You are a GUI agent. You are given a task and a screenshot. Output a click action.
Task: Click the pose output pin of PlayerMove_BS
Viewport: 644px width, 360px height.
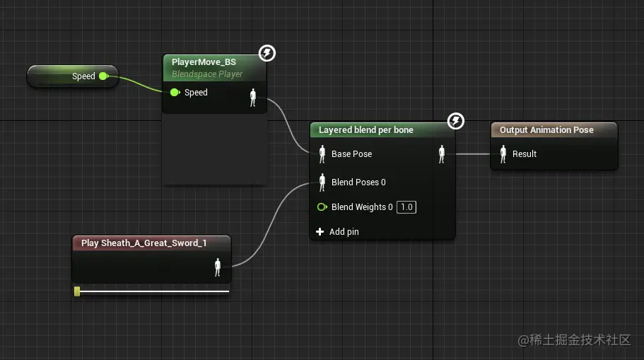pyautogui.click(x=253, y=98)
